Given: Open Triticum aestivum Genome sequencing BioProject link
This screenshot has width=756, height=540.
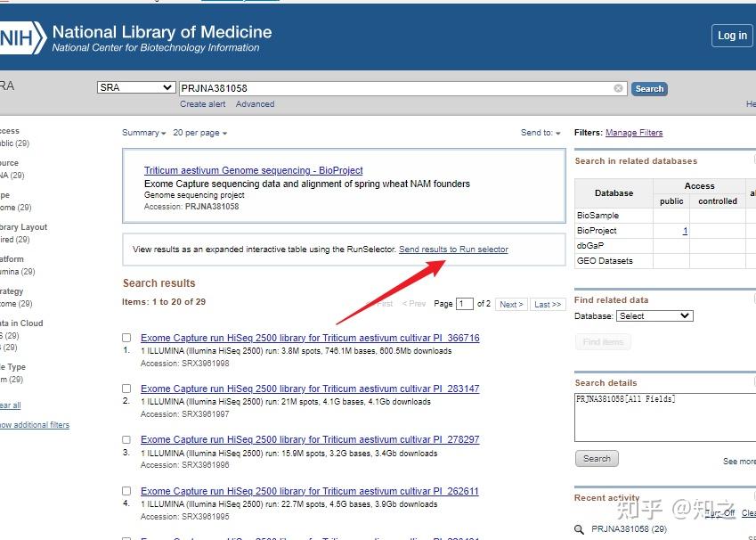Looking at the screenshot, I should (x=253, y=170).
